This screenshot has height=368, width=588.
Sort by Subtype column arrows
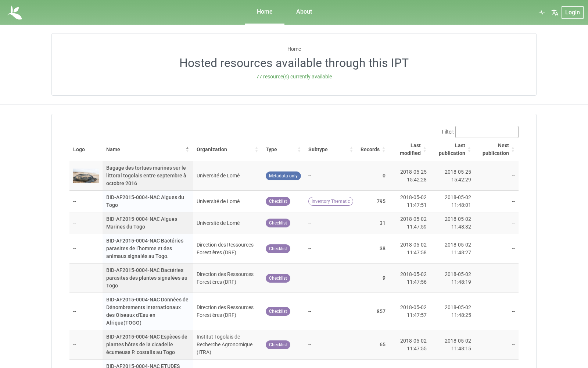351,149
